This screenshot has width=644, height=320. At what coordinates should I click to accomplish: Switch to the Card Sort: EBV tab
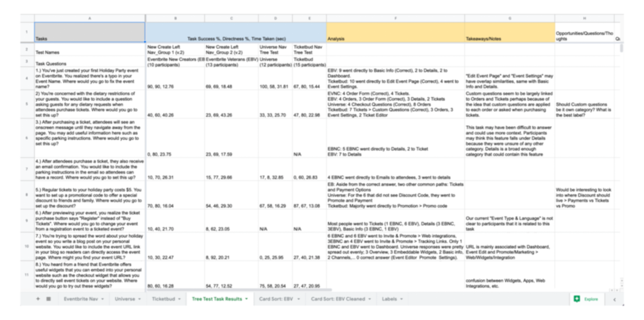276,299
